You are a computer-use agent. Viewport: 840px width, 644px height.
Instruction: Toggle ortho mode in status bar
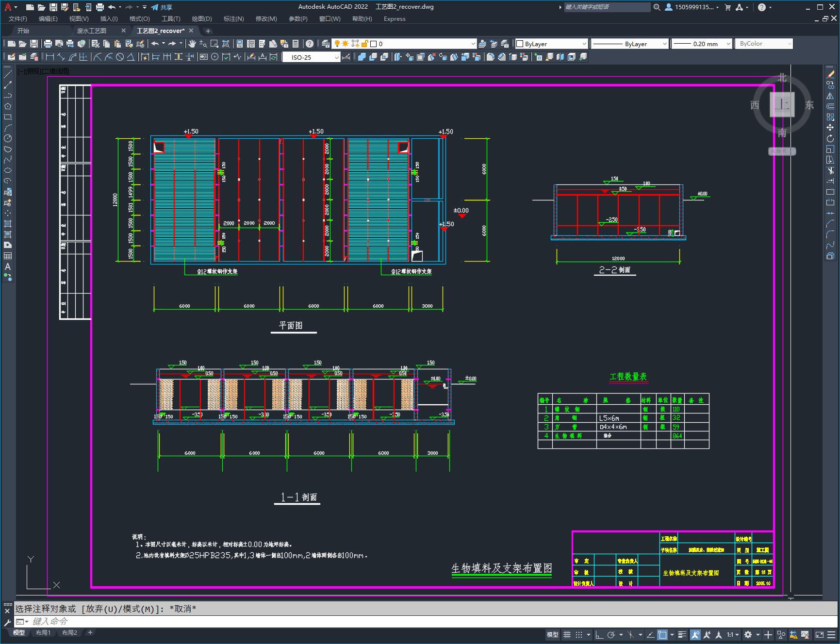point(599,634)
